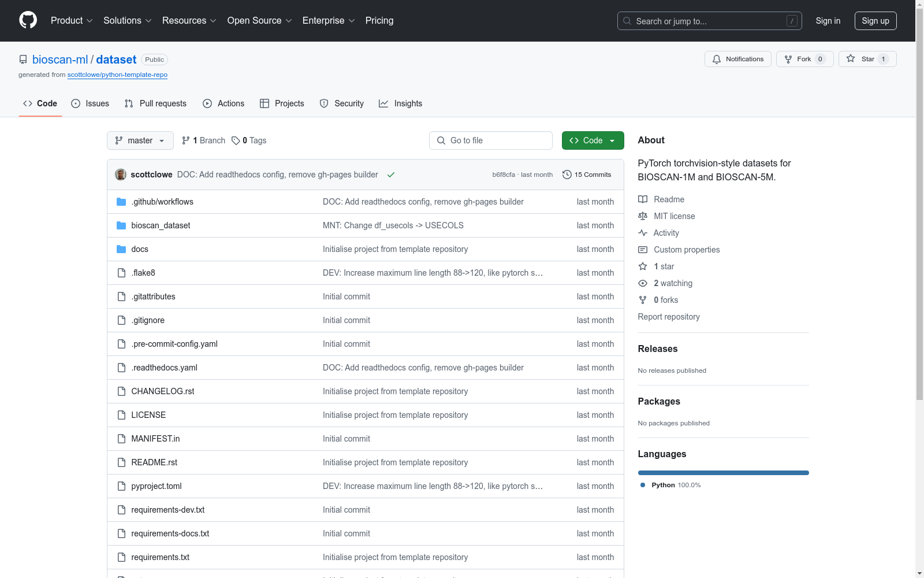This screenshot has width=924, height=578.
Task: Click the pyproject.toml file icon
Action: 121,486
